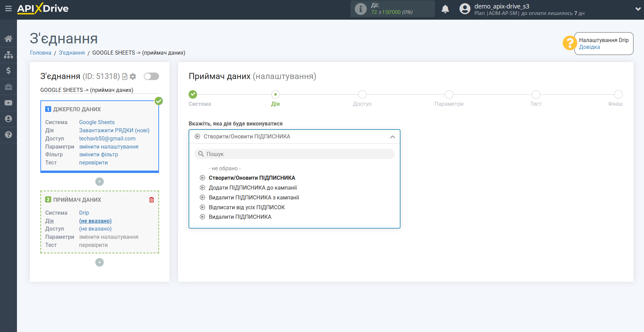Click the actions info icon in header

tap(360, 9)
